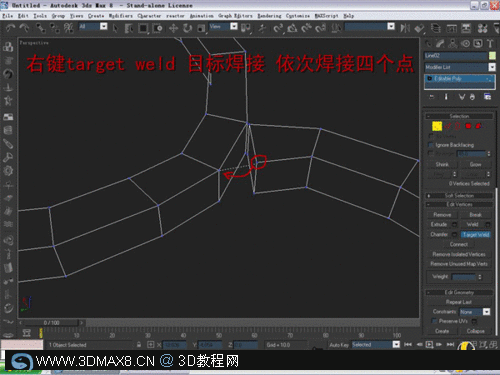Open the selection filter All dropdown
Screen dimensions: 500x375
[x=93, y=26]
